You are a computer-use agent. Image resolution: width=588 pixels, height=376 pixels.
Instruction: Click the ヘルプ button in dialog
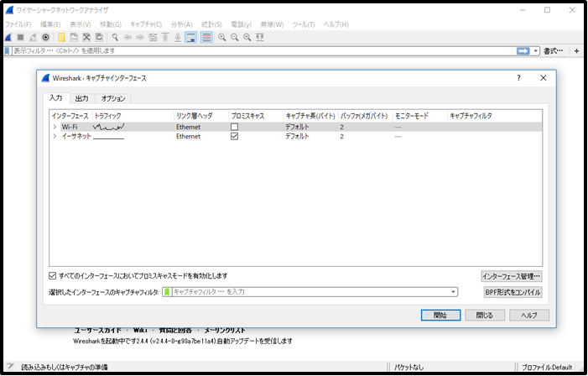click(529, 316)
